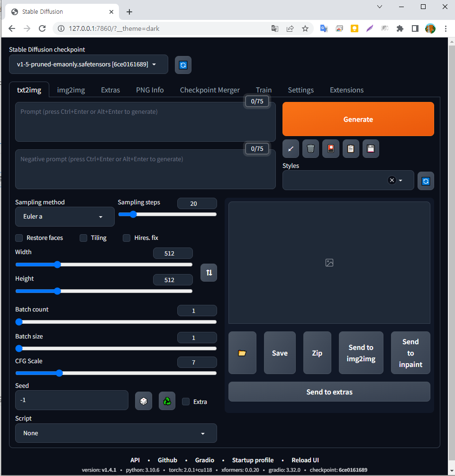This screenshot has width=455, height=476.
Task: Enable the Hires. fix checkbox
Action: pos(127,238)
